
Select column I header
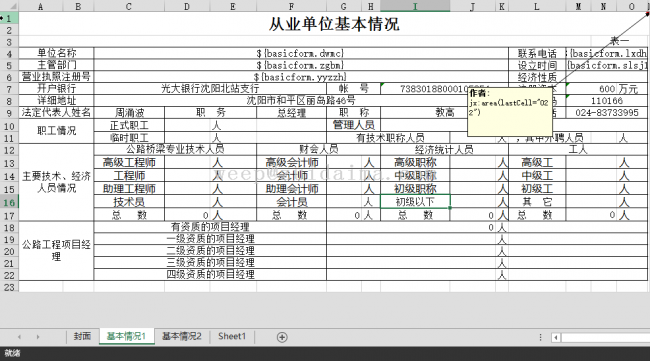pyautogui.click(x=415, y=6)
